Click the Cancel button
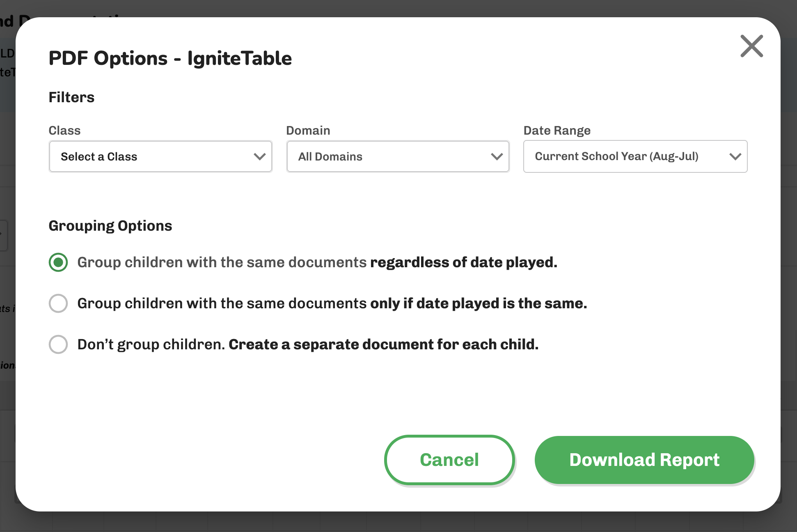 tap(449, 460)
